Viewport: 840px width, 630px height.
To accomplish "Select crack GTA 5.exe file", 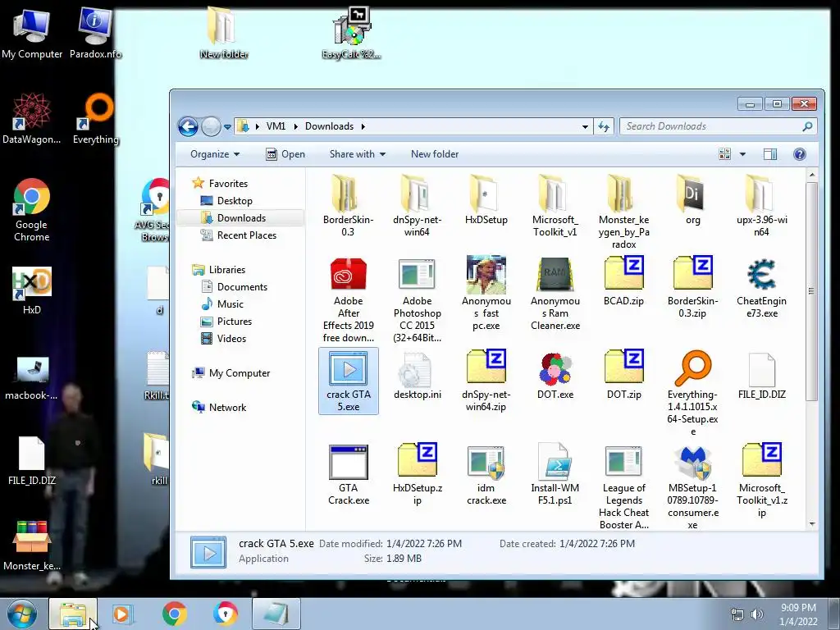I will [348, 381].
